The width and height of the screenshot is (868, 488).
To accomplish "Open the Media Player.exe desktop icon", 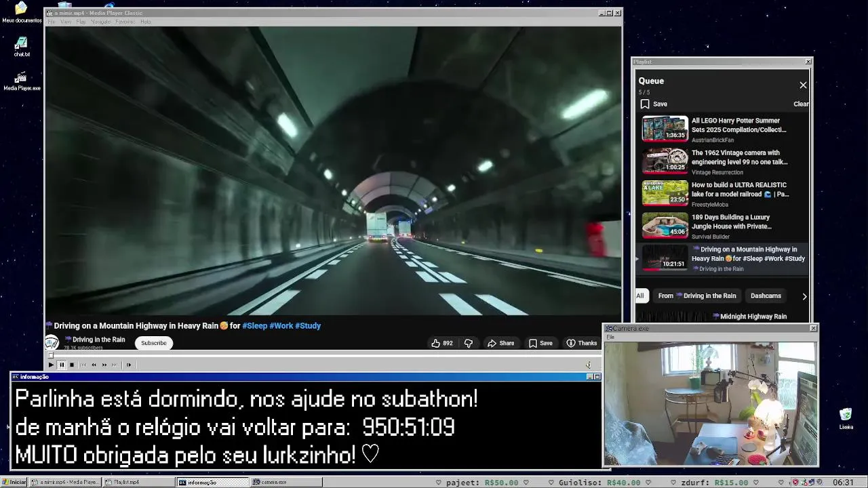I will pos(22,81).
